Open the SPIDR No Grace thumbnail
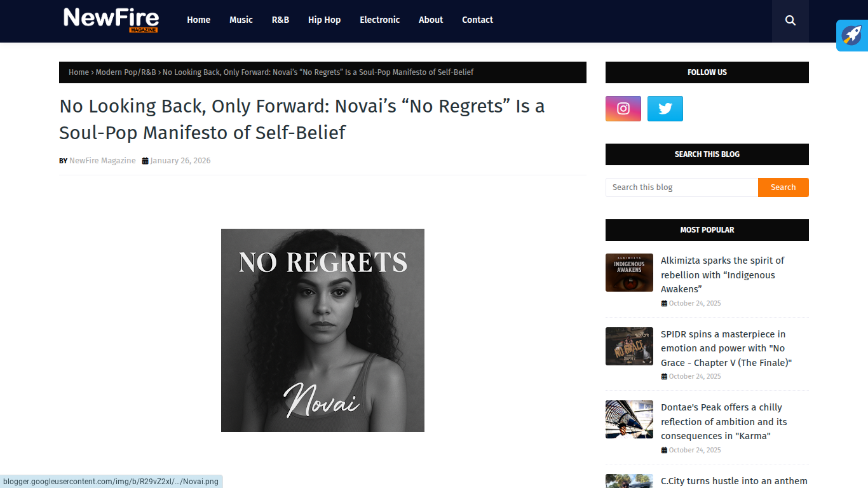The width and height of the screenshot is (868, 488). (x=629, y=346)
